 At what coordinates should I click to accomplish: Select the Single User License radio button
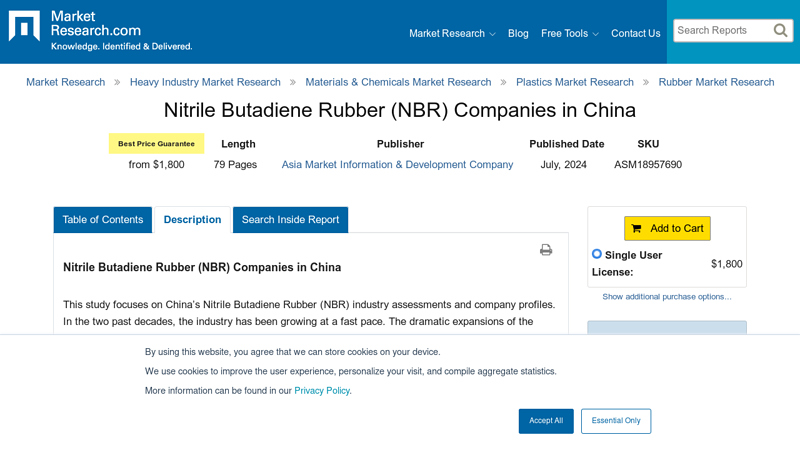coord(596,254)
